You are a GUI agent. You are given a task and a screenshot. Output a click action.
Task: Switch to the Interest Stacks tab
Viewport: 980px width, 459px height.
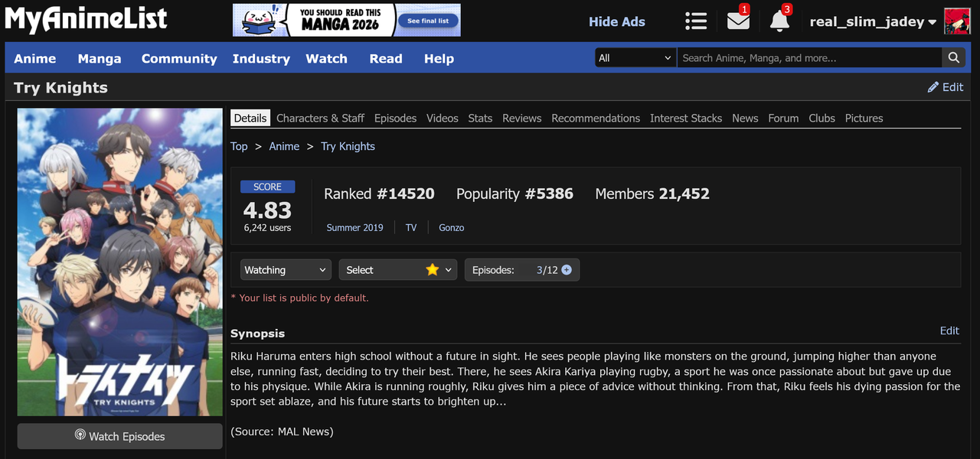686,118
